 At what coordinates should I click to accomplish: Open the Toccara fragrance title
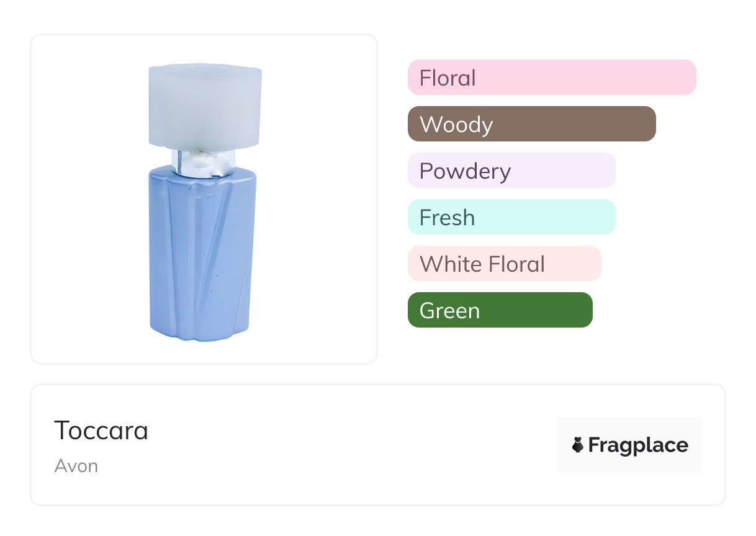coord(101,430)
